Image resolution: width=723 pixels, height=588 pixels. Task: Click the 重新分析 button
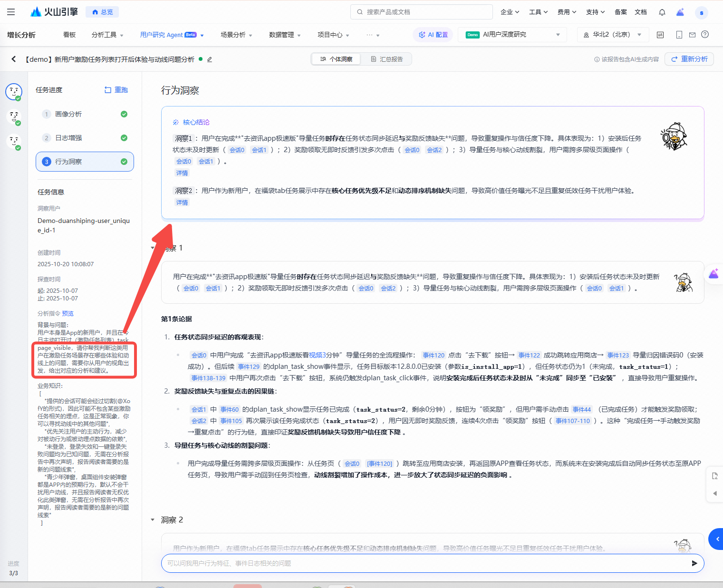[689, 59]
